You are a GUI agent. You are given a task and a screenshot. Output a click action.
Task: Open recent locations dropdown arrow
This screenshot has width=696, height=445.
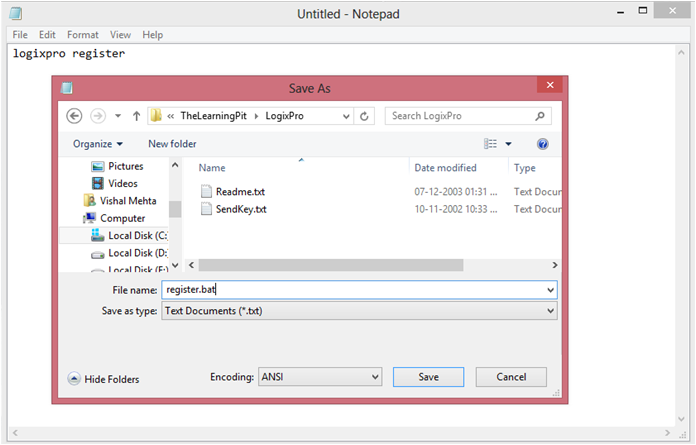coord(118,116)
